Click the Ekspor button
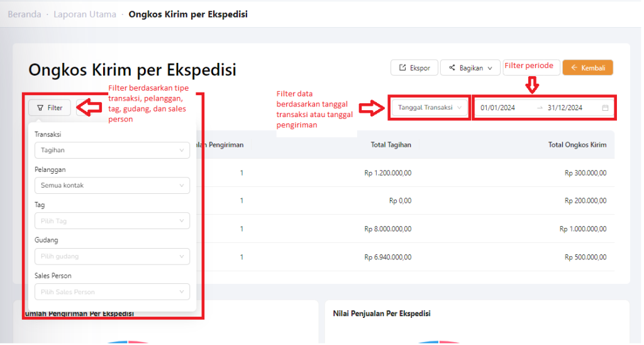The image size is (644, 345). point(416,68)
